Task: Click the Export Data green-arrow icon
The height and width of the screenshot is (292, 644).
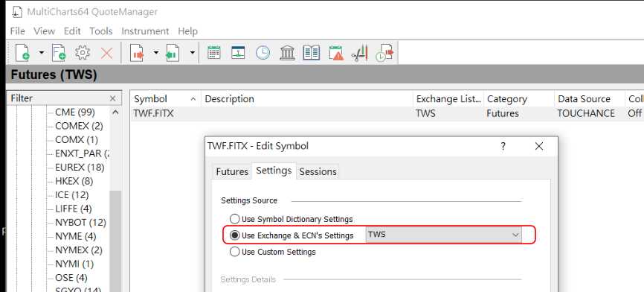Action: pyautogui.click(x=173, y=53)
